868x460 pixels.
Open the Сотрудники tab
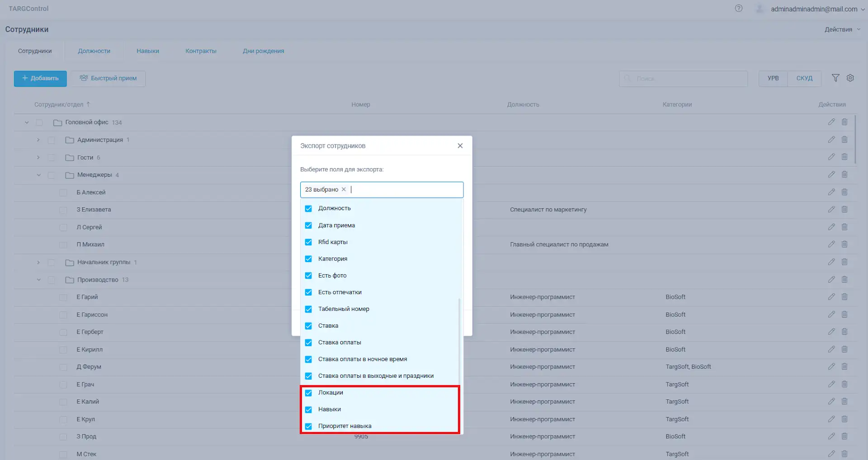point(35,51)
